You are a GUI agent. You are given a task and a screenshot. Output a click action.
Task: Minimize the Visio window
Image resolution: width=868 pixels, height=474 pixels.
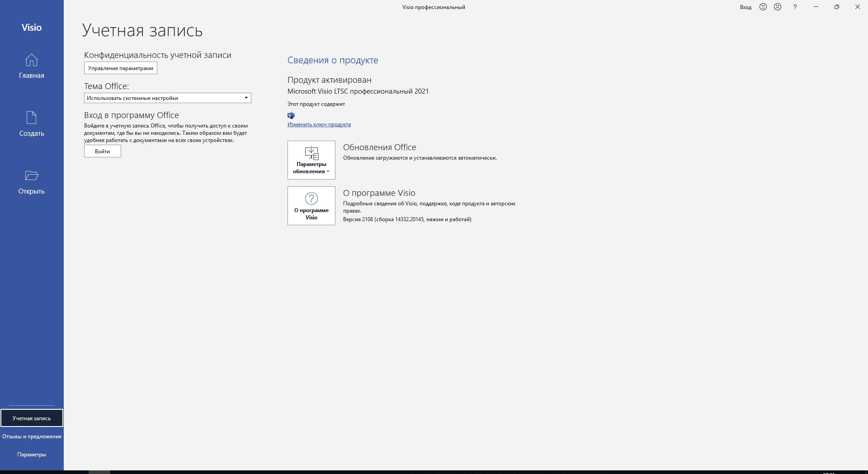(x=816, y=7)
